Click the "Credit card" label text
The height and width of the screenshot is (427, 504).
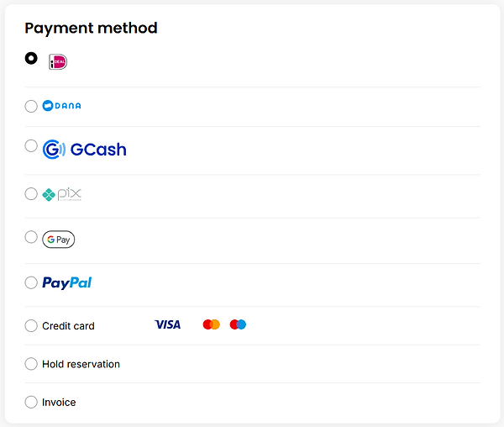pos(68,325)
